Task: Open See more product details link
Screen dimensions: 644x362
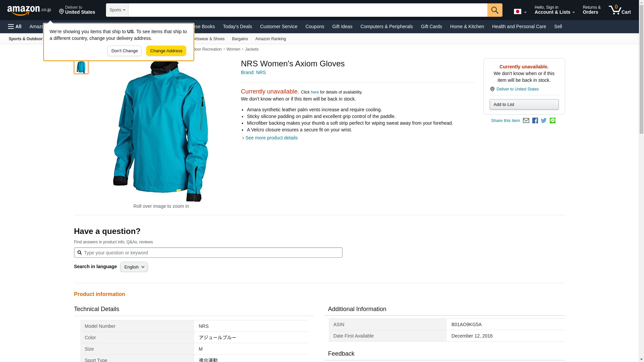Action: pyautogui.click(x=271, y=138)
